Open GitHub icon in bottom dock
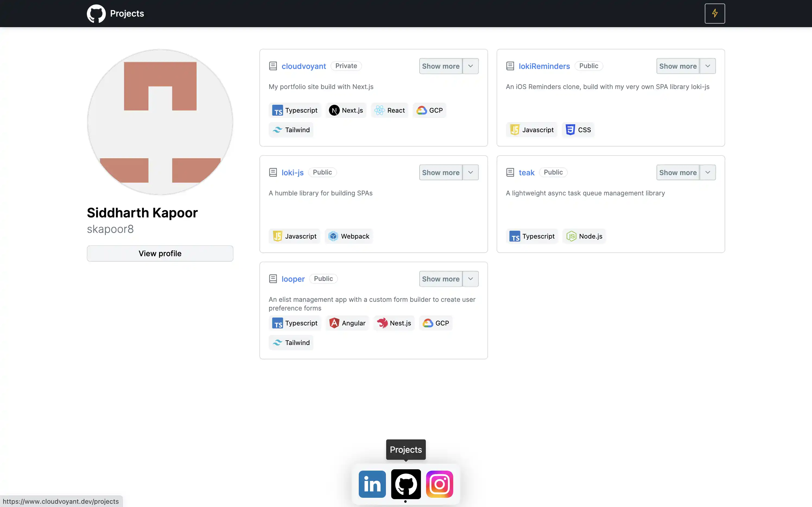 pos(406,484)
